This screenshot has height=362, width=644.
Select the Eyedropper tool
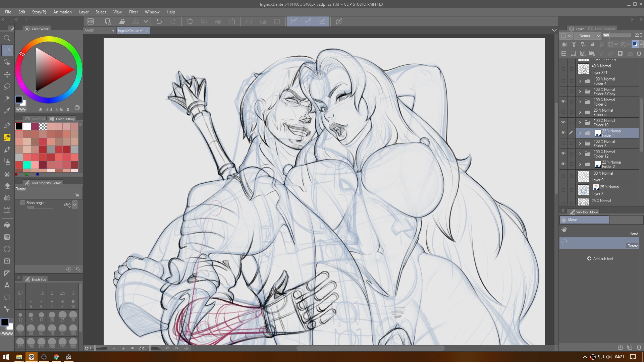(7, 111)
